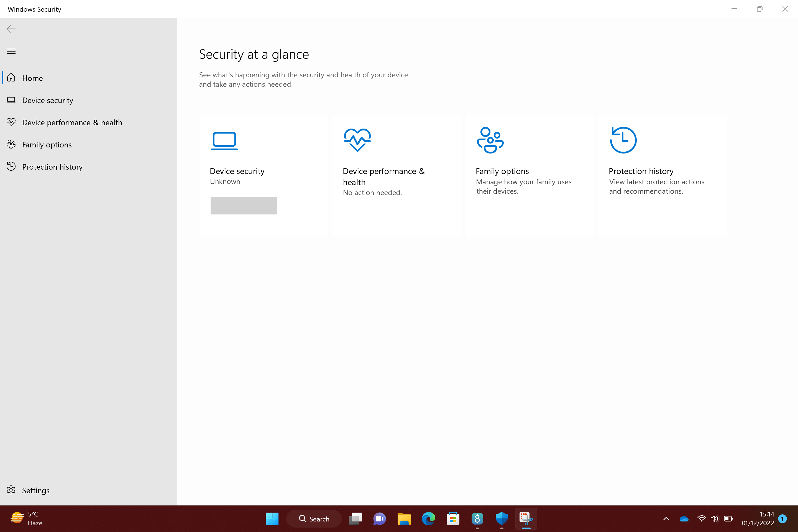Click the back arrow in the sidebar
Image resolution: width=798 pixels, height=532 pixels.
11,29
